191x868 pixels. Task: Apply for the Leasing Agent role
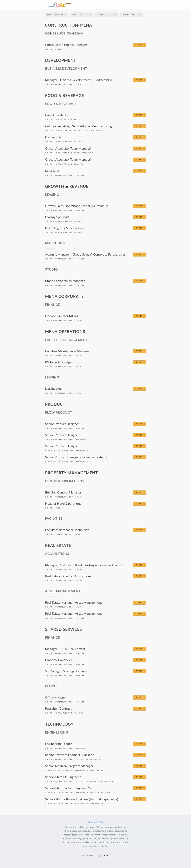point(139,389)
